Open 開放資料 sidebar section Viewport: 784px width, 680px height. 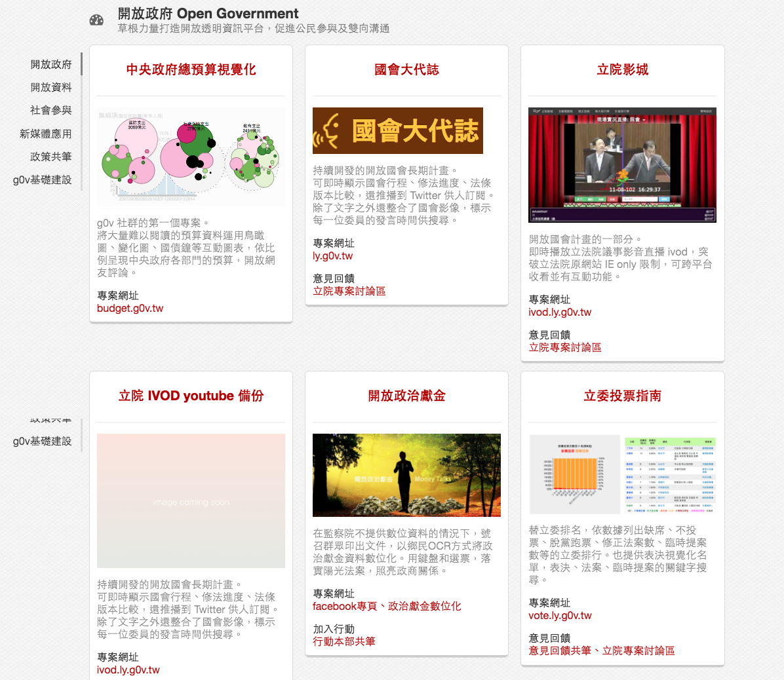[x=51, y=87]
